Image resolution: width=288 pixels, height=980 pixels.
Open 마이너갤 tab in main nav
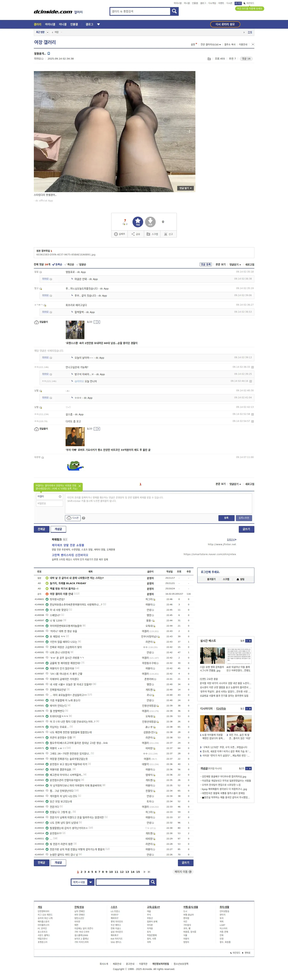(50, 24)
